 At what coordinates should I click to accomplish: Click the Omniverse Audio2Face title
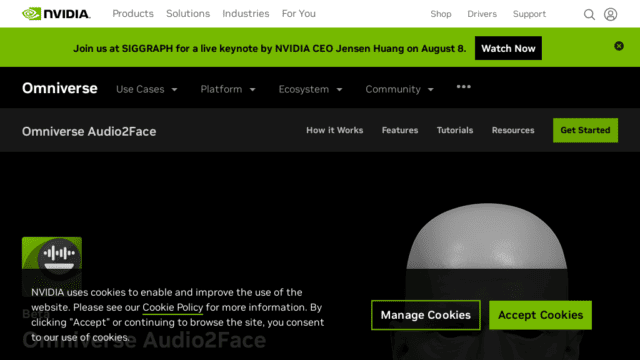[x=89, y=131]
